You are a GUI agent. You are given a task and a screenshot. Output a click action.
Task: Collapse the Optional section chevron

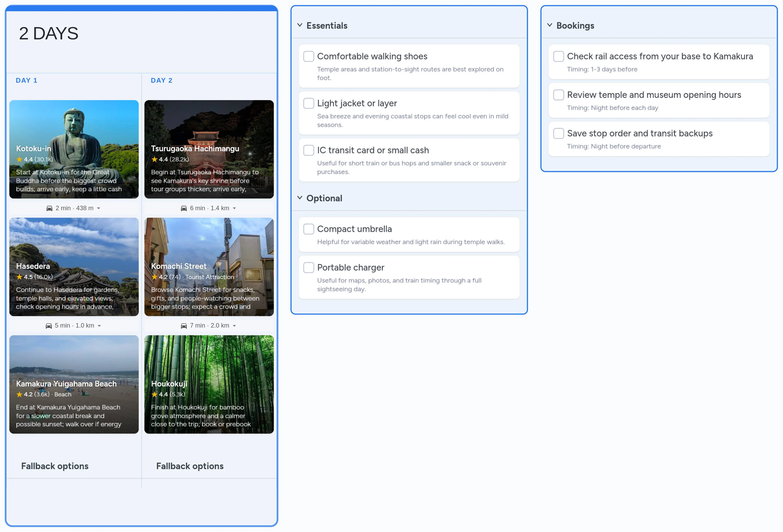(300, 198)
